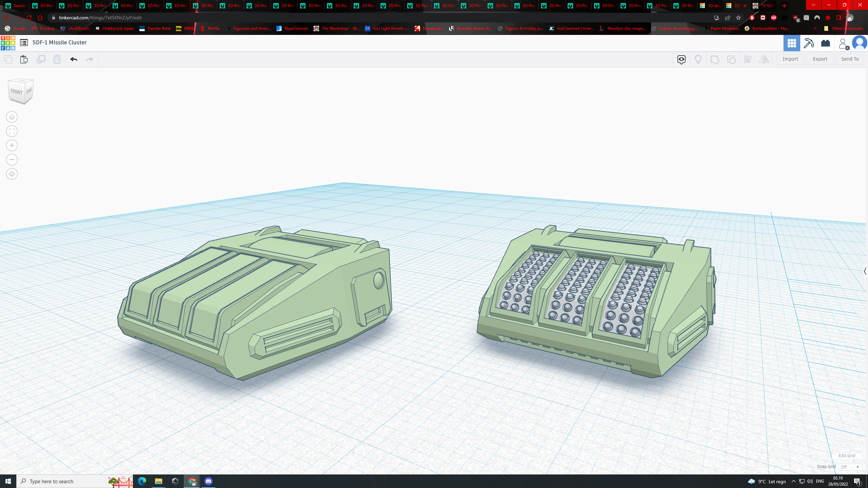Open the Netflix bookmark
Screen dimensions: 868x488
(x=210, y=28)
